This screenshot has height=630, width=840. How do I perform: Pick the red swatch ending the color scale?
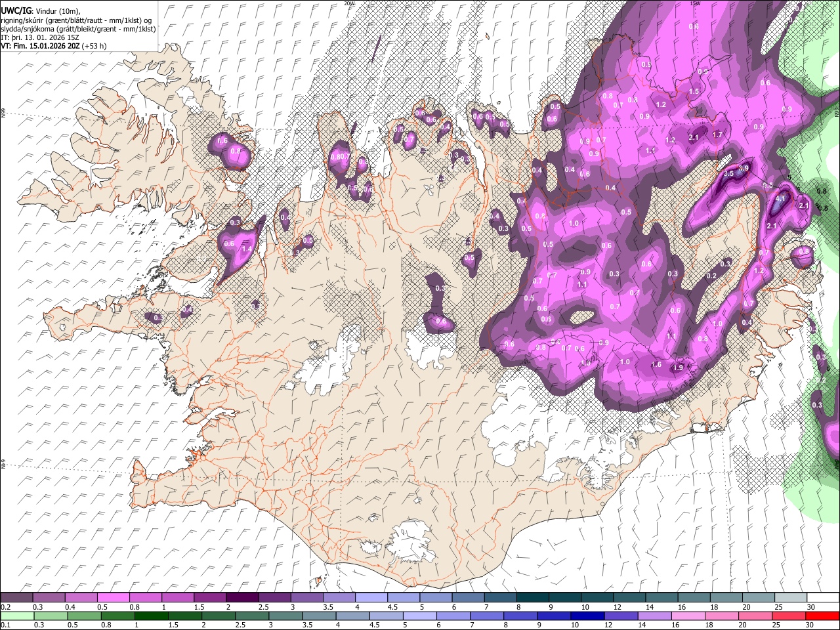822,616
